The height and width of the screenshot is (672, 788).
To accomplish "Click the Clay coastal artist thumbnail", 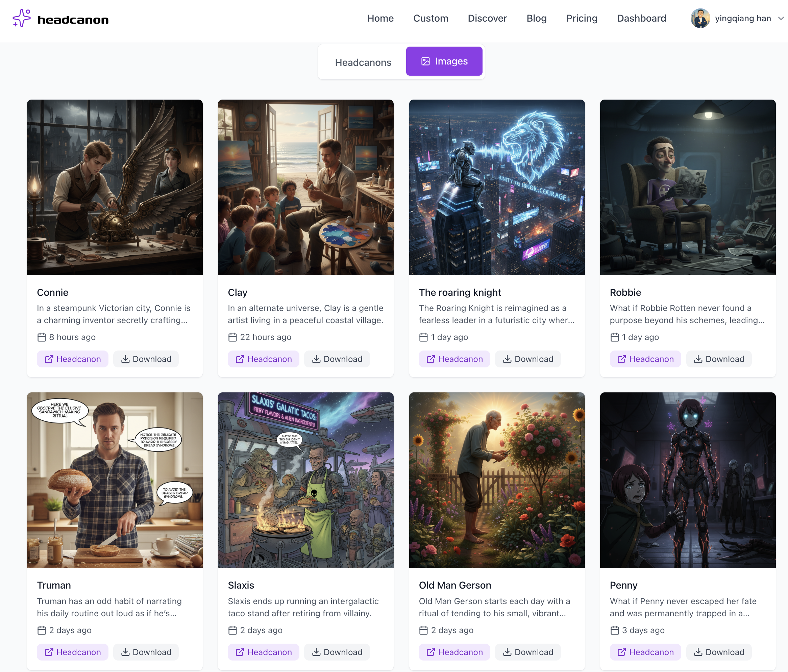I will pyautogui.click(x=306, y=187).
